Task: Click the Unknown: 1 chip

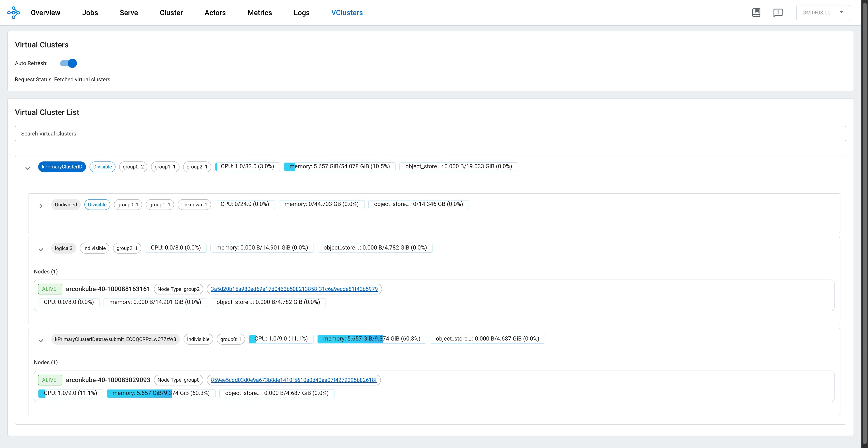Action: tap(194, 205)
